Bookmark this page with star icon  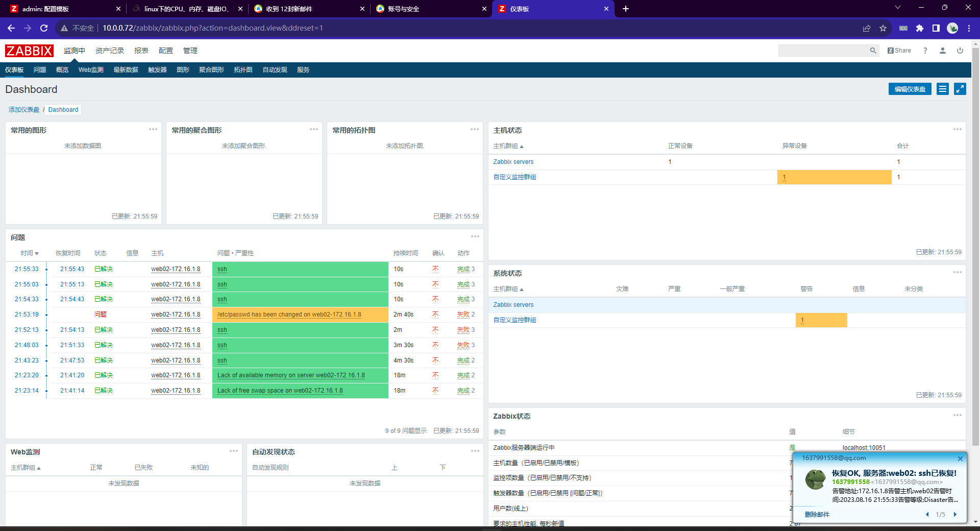click(883, 28)
